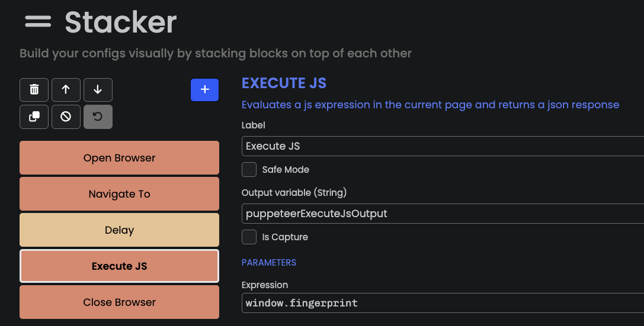Click the Label text field

coord(443,146)
